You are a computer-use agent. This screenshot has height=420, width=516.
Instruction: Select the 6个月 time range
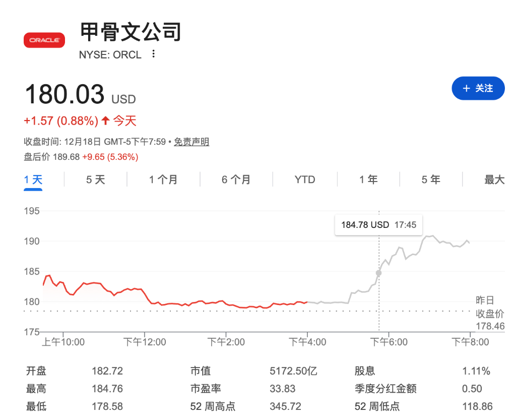(235, 179)
